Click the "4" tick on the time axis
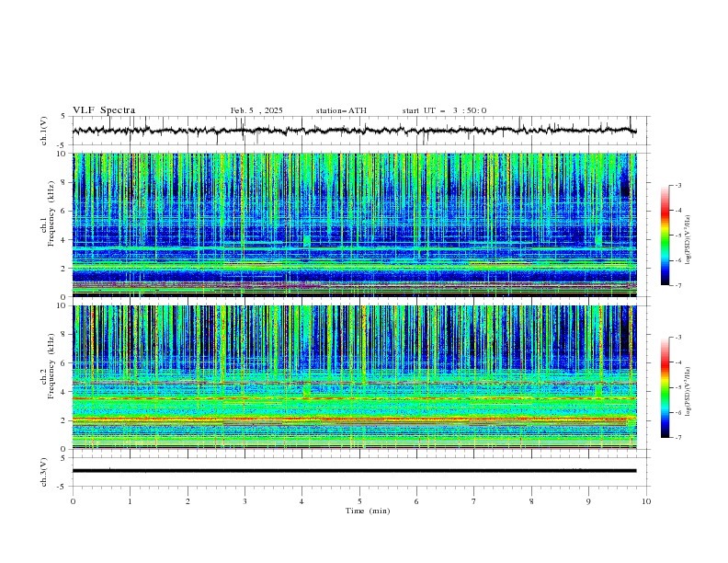The width and height of the screenshot is (728, 563). tap(302, 501)
